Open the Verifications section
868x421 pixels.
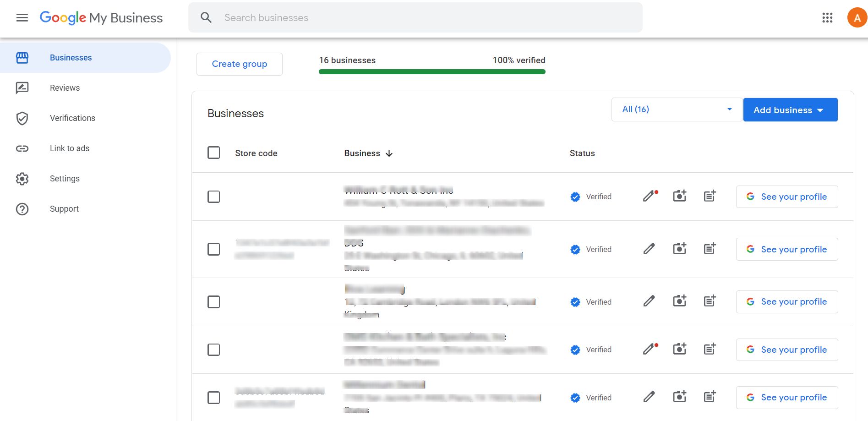click(72, 118)
